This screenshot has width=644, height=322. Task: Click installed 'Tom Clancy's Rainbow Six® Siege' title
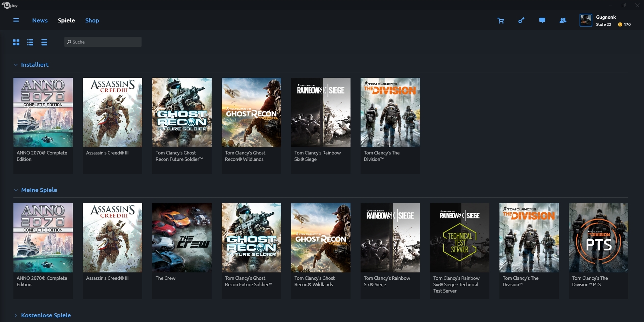pyautogui.click(x=318, y=156)
